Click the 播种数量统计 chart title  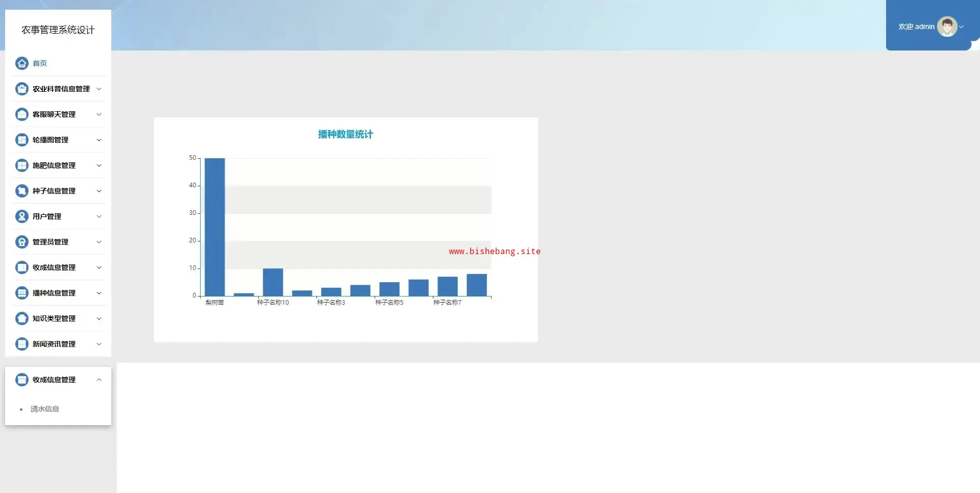[x=346, y=134]
